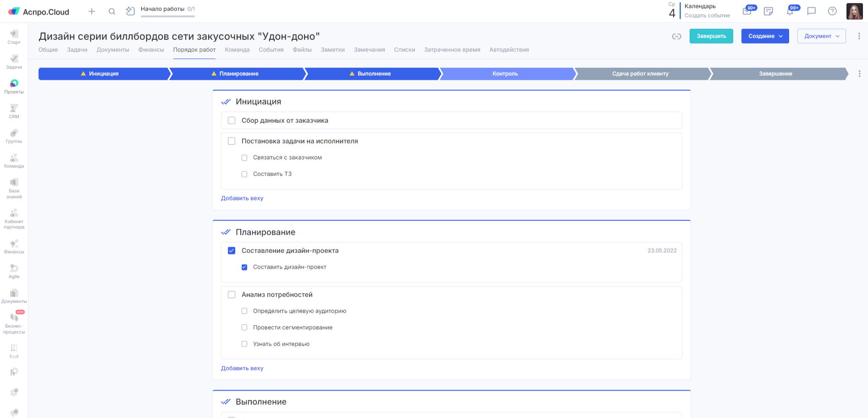The width and height of the screenshot is (868, 418).
Task: Expand the 'Создание' dropdown button
Action: point(765,36)
